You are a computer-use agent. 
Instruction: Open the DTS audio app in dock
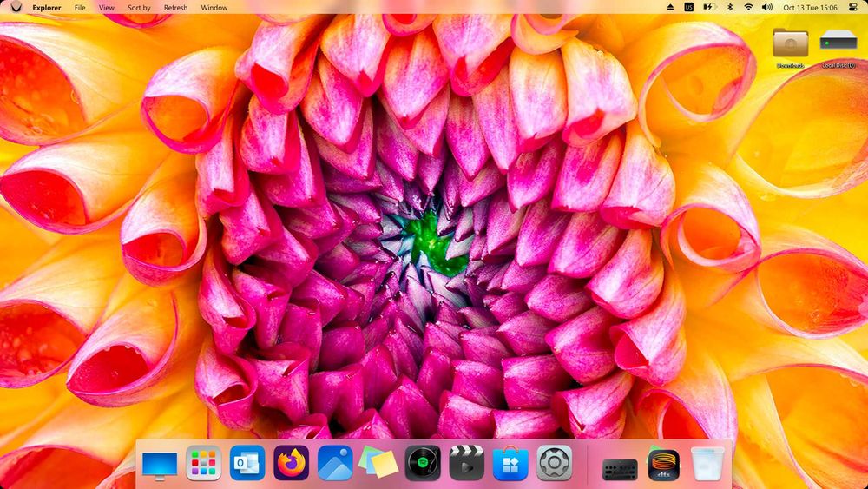[x=664, y=466]
